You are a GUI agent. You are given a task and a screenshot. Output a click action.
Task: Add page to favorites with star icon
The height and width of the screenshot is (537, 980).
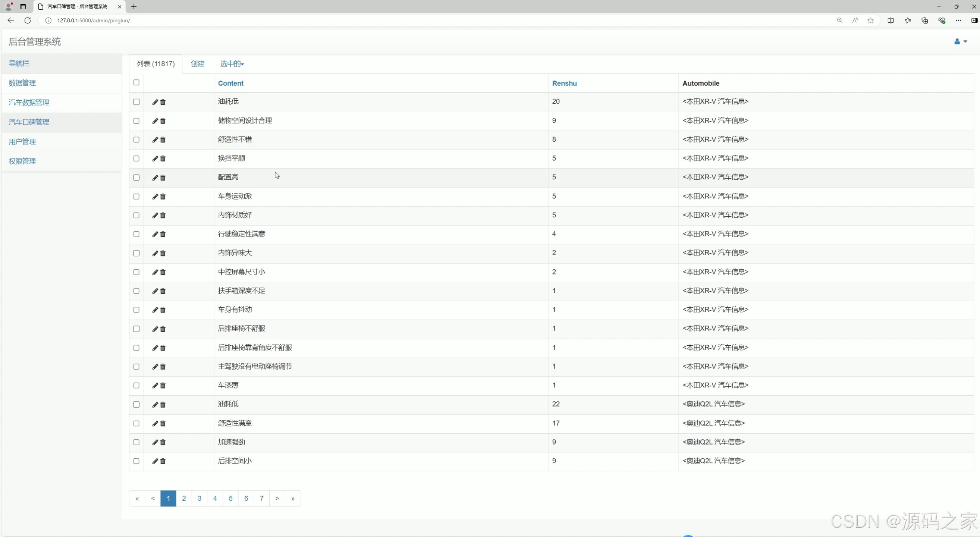click(870, 21)
